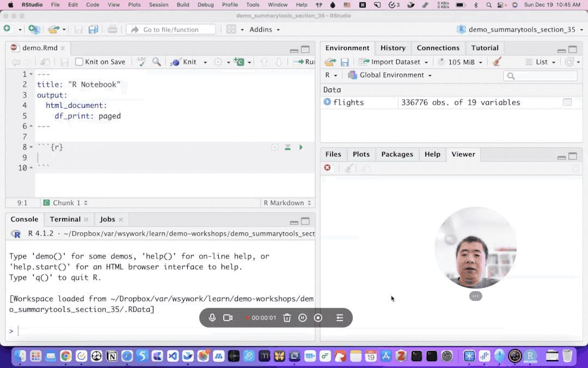Click Knit button in editor toolbar
This screenshot has width=588, height=368.
click(183, 62)
